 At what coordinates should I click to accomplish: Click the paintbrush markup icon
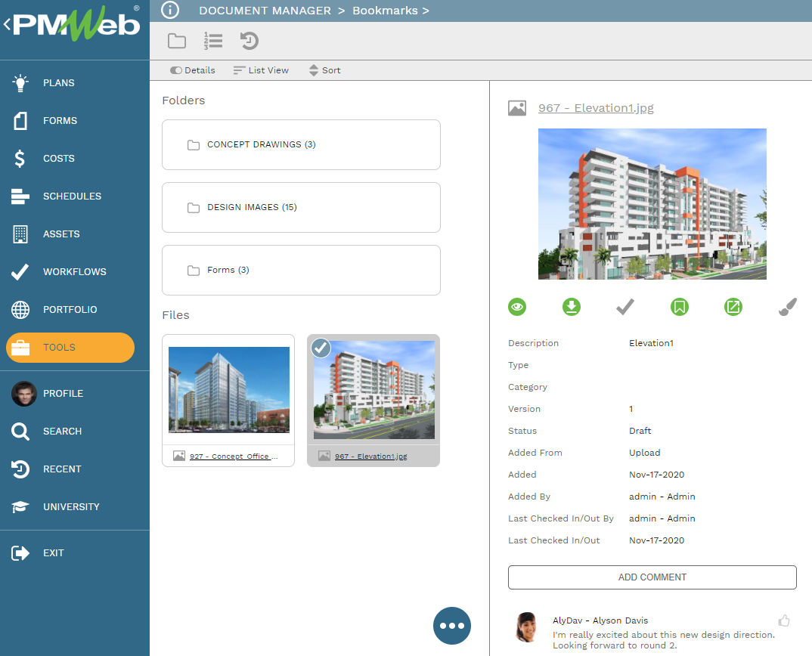click(x=787, y=307)
